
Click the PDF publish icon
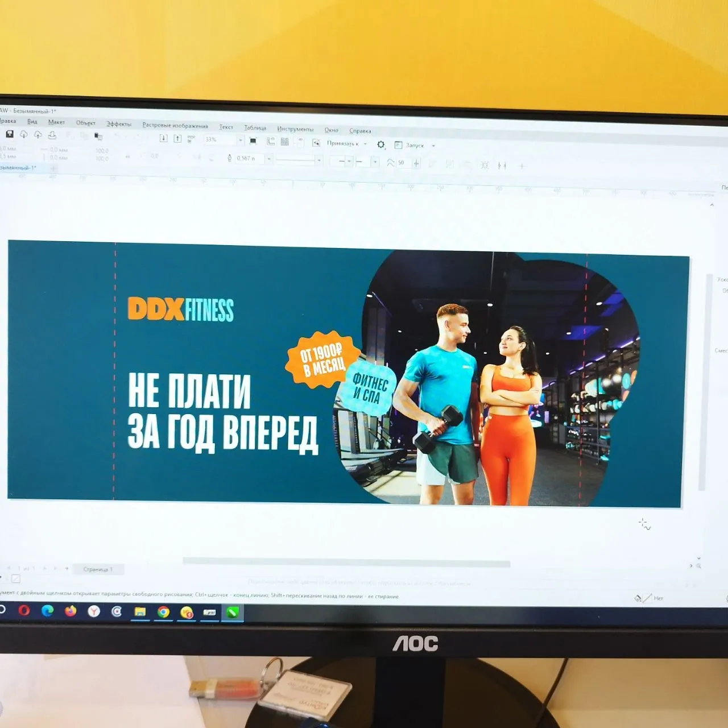click(191, 139)
